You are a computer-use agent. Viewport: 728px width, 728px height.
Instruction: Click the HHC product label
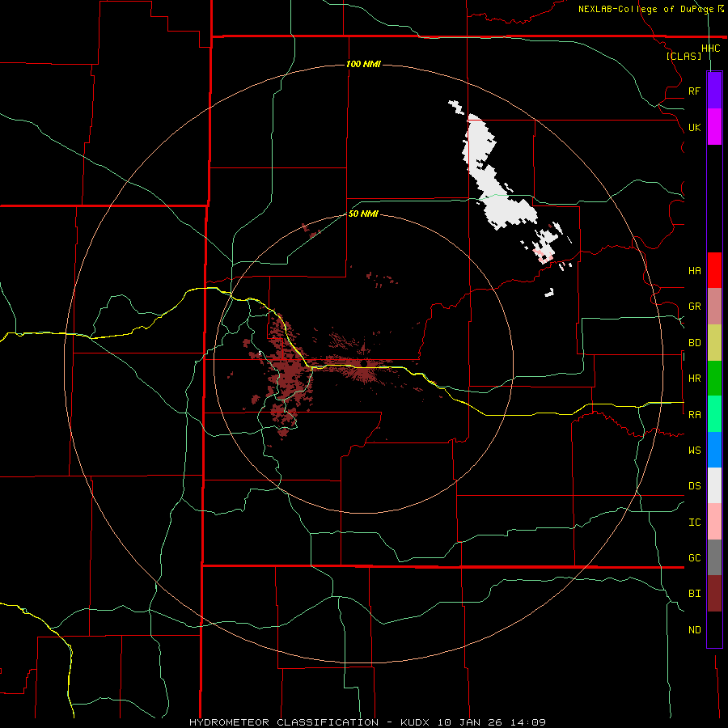pyautogui.click(x=710, y=49)
